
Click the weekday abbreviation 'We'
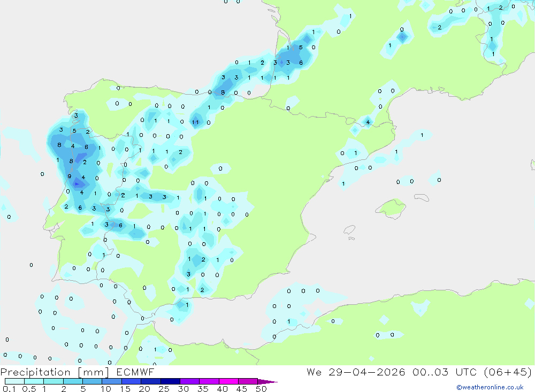[314, 372]
